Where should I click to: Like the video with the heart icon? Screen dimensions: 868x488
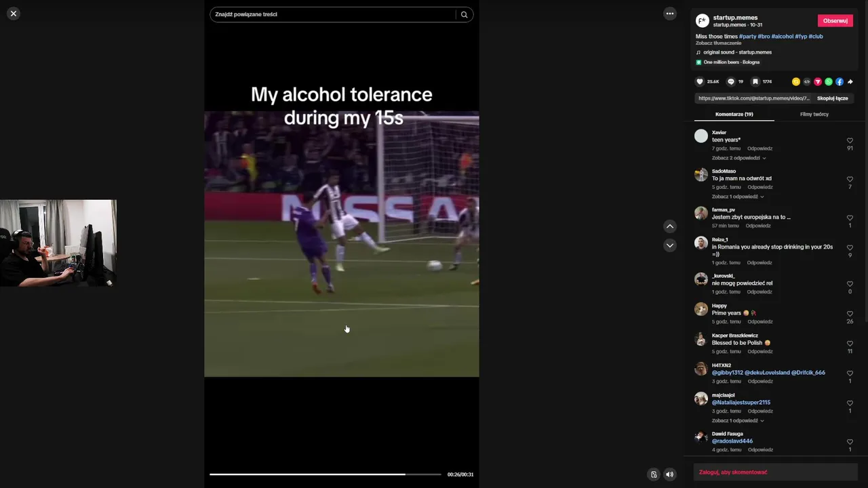click(x=700, y=81)
